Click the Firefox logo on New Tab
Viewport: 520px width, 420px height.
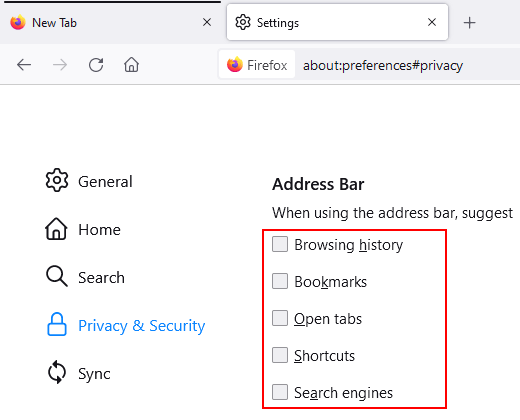18,22
